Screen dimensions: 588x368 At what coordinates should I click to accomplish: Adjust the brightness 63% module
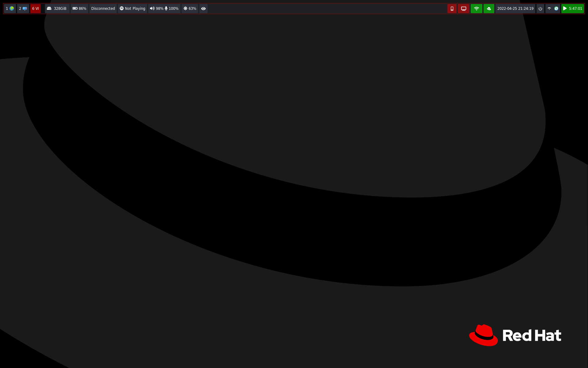click(x=190, y=9)
